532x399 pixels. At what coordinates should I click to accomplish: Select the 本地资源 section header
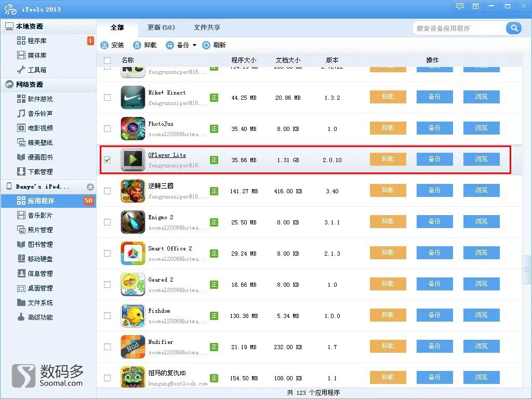pyautogui.click(x=48, y=26)
